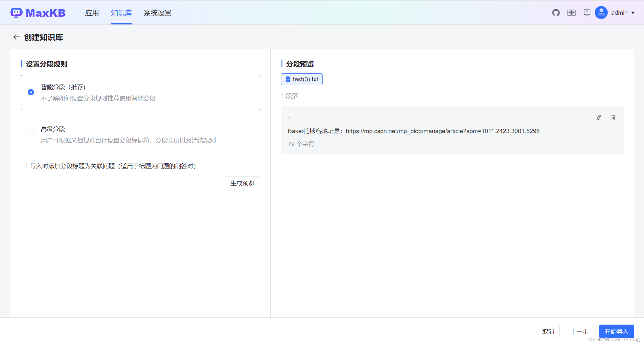Click the back arrow beside 创建知识库

(x=16, y=37)
